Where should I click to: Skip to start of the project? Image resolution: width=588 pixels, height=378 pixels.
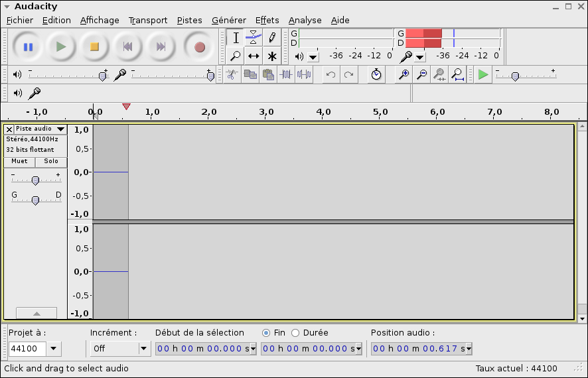(x=127, y=47)
